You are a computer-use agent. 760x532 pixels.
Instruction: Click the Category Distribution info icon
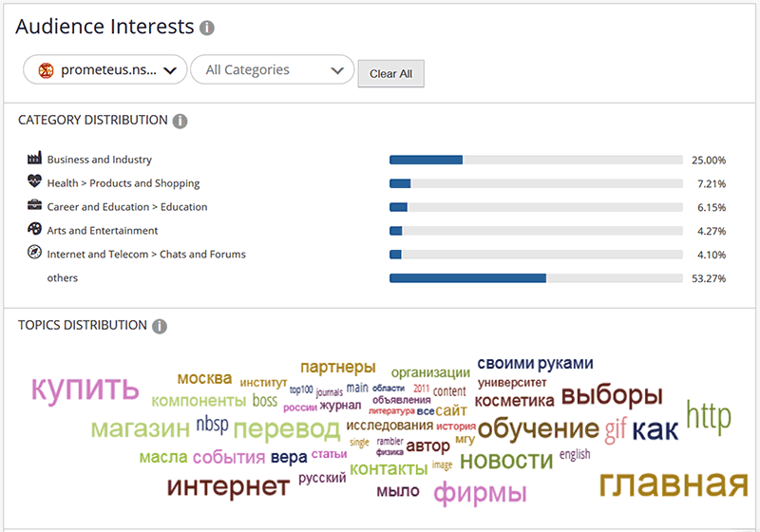(180, 122)
